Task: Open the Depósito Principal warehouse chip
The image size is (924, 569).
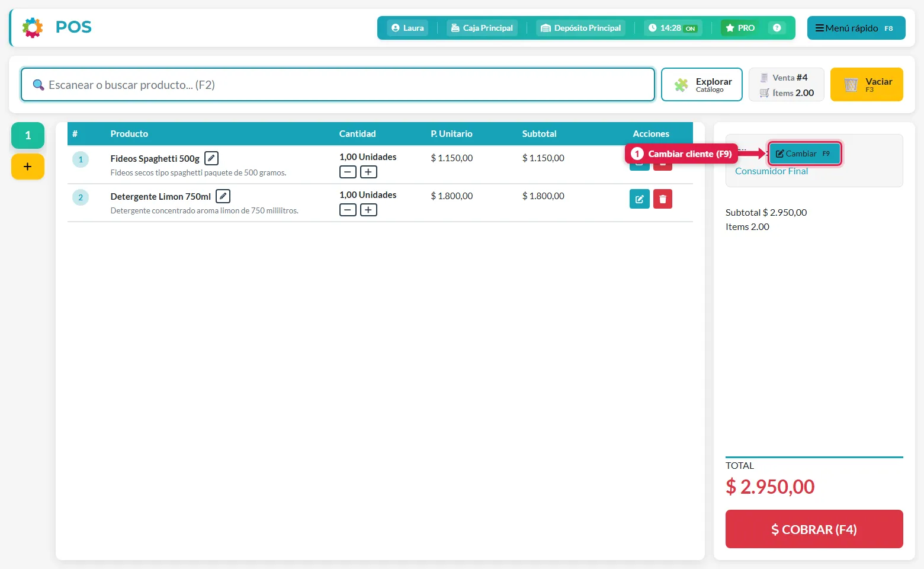Action: click(x=580, y=28)
